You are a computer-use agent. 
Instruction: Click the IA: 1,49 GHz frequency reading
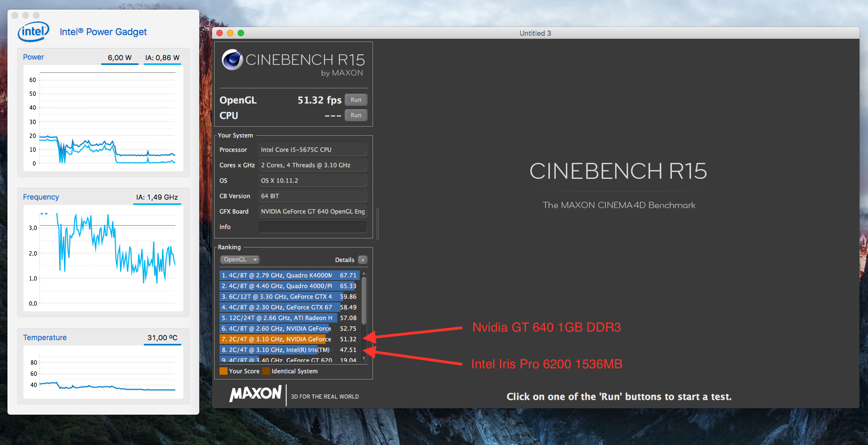point(157,197)
